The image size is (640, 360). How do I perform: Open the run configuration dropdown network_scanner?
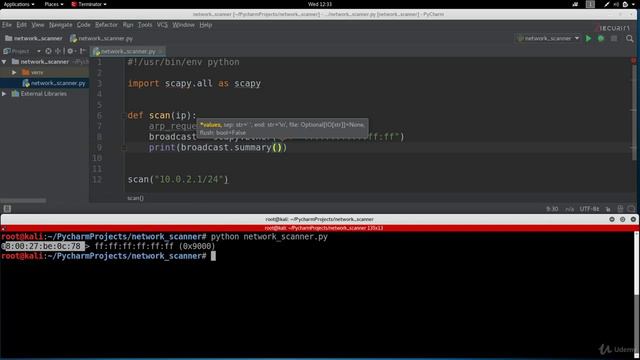548,38
